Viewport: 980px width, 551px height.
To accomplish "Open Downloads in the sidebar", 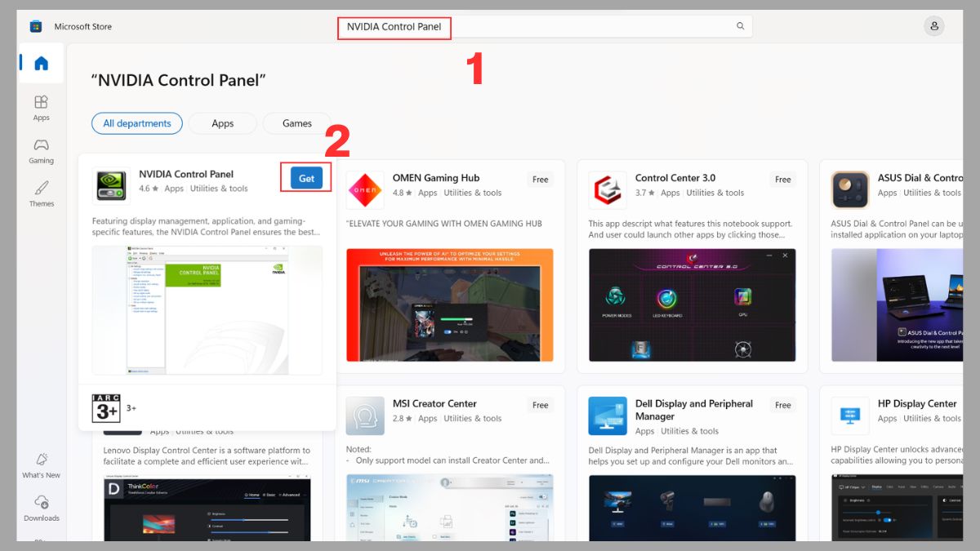I will [41, 508].
